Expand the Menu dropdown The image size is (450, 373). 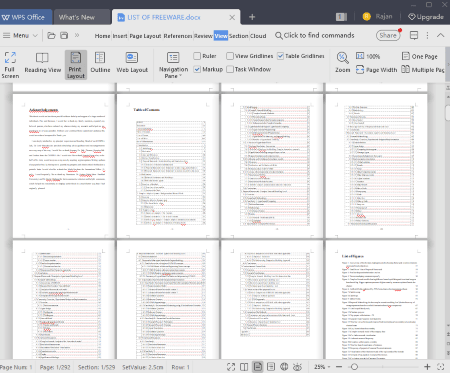(x=20, y=35)
